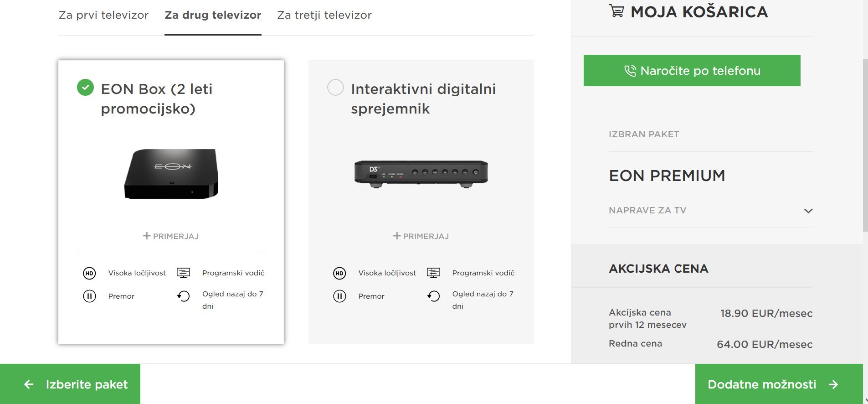Image resolution: width=868 pixels, height=404 pixels.
Task: Click Programski vodič text in receiver card
Action: coord(483,273)
